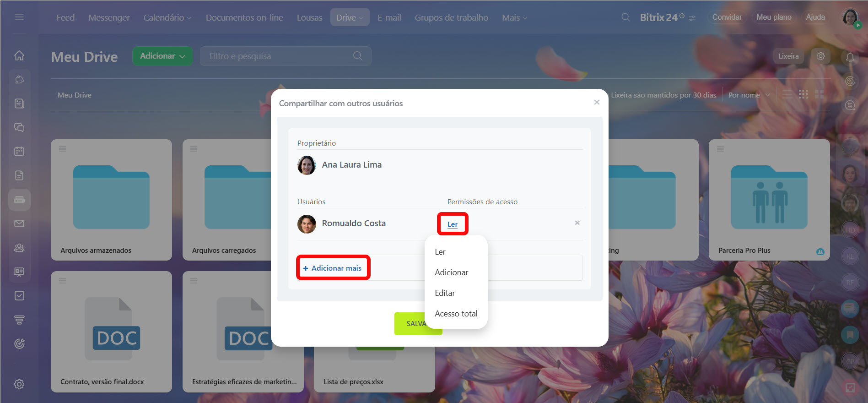Switch to the grid view icon
This screenshot has width=868, height=403.
point(803,94)
